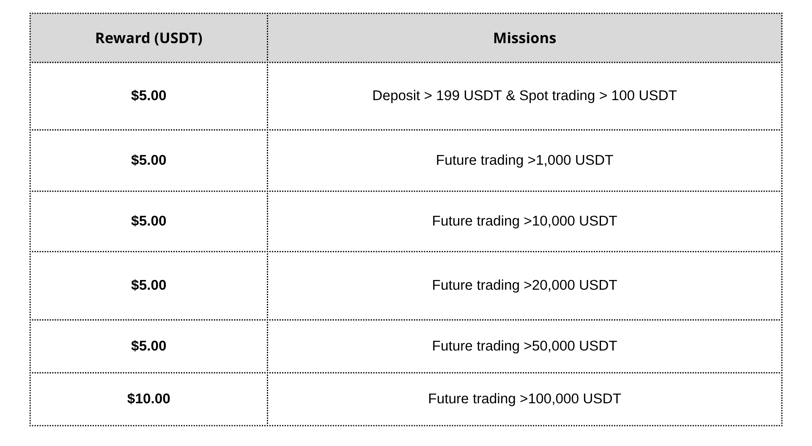
Task: Click the $5.00 reward beside the 1,000 USDT mission
Action: [149, 160]
